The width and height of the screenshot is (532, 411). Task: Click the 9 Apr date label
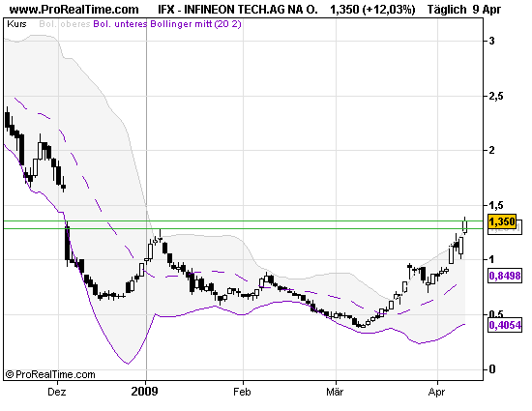tap(487, 10)
